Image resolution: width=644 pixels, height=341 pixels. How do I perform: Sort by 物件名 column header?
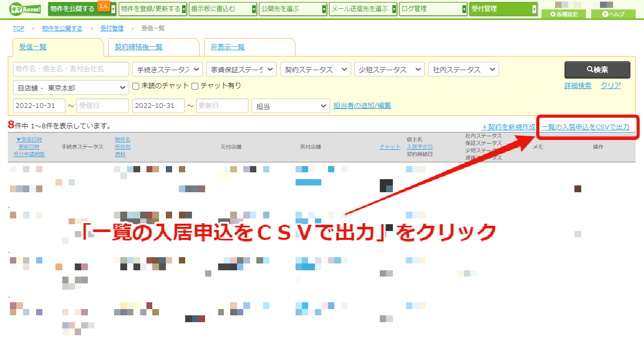pyautogui.click(x=122, y=139)
